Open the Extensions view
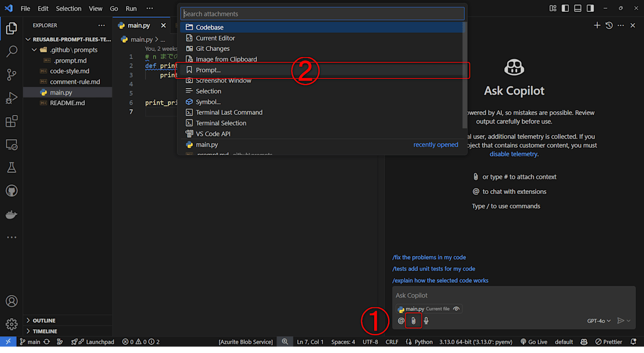This screenshot has width=644, height=353. coord(11,122)
